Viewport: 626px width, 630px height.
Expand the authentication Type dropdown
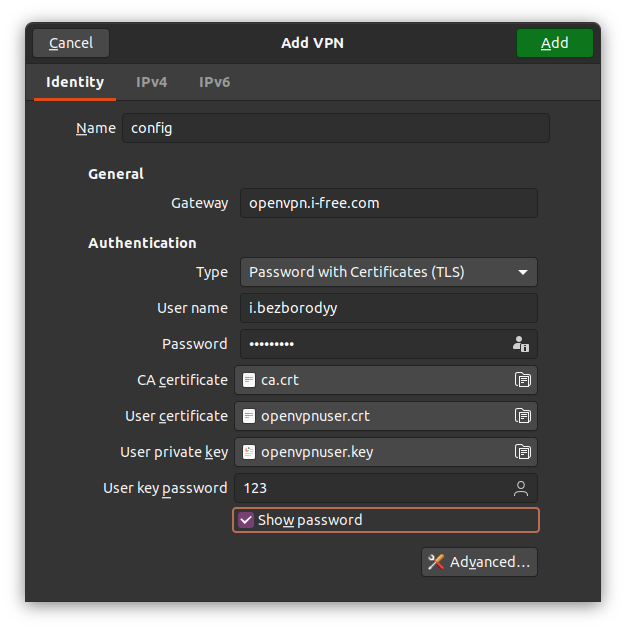click(388, 272)
